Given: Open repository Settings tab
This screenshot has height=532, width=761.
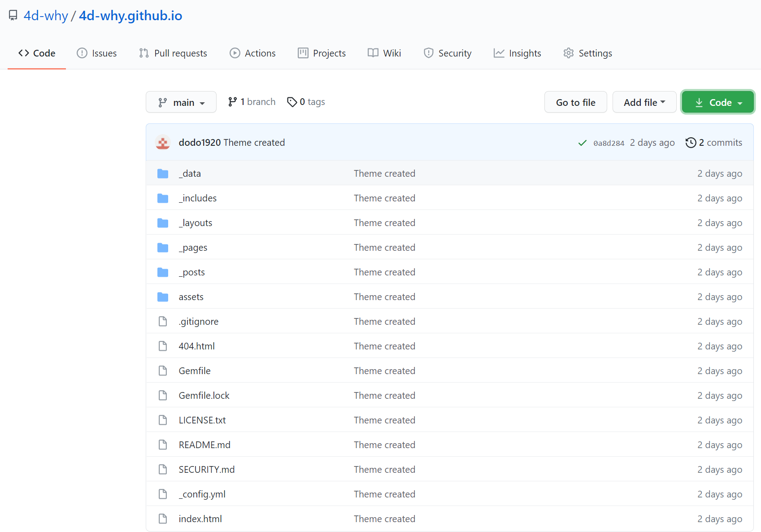Looking at the screenshot, I should [x=587, y=53].
